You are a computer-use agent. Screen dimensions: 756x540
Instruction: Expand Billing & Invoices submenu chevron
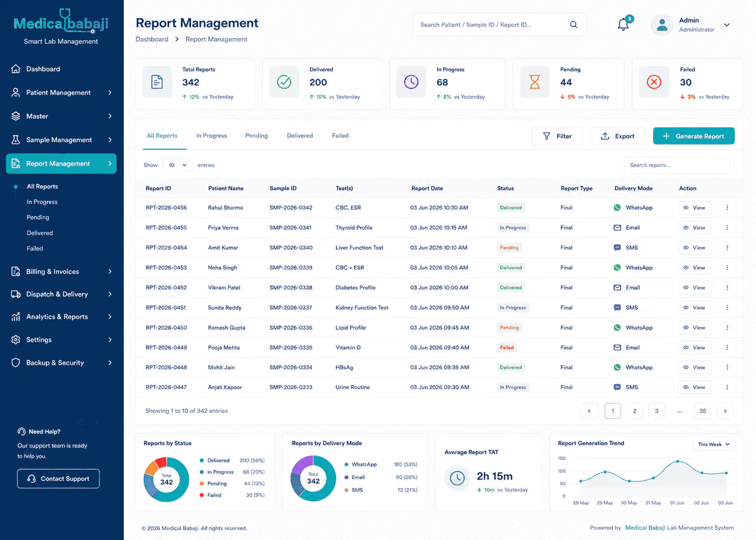coord(110,272)
